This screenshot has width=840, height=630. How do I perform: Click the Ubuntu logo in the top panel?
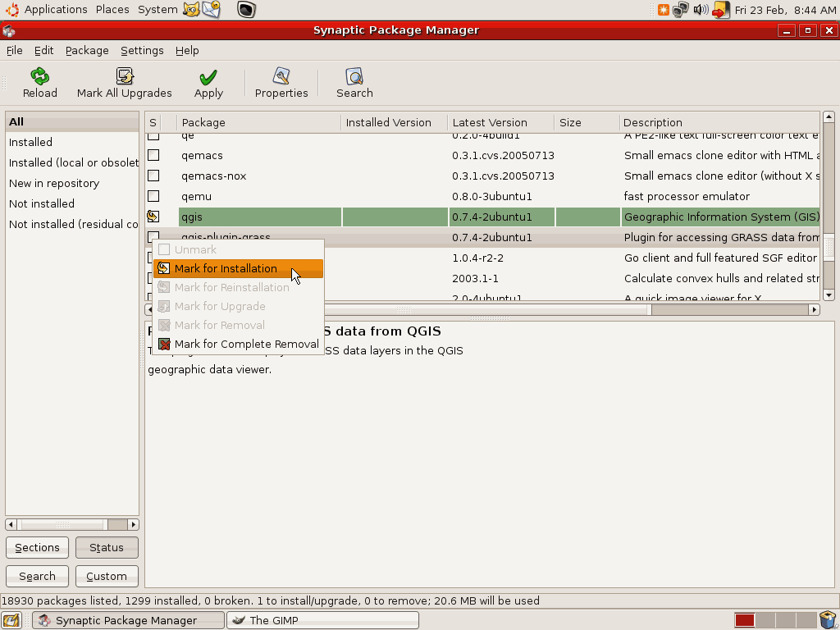click(11, 10)
